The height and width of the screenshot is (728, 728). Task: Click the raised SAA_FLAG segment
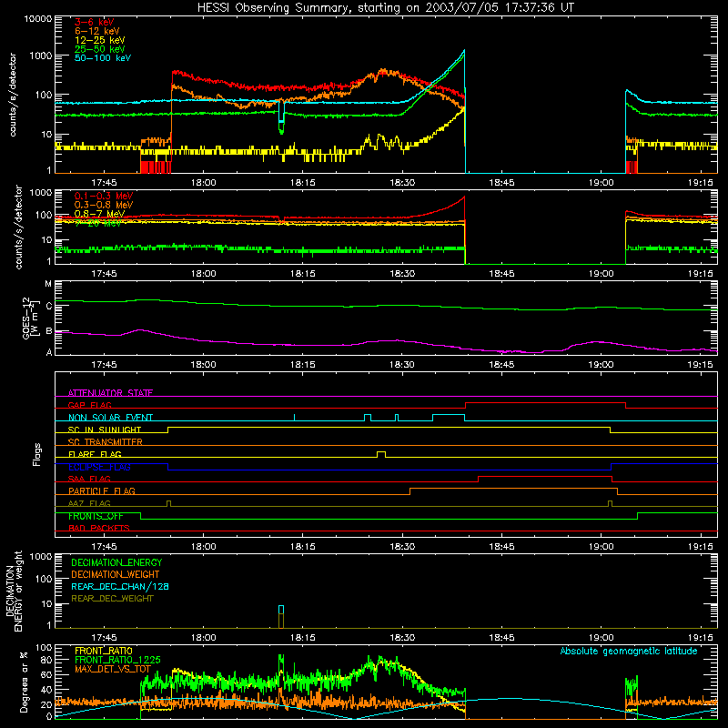(x=545, y=477)
